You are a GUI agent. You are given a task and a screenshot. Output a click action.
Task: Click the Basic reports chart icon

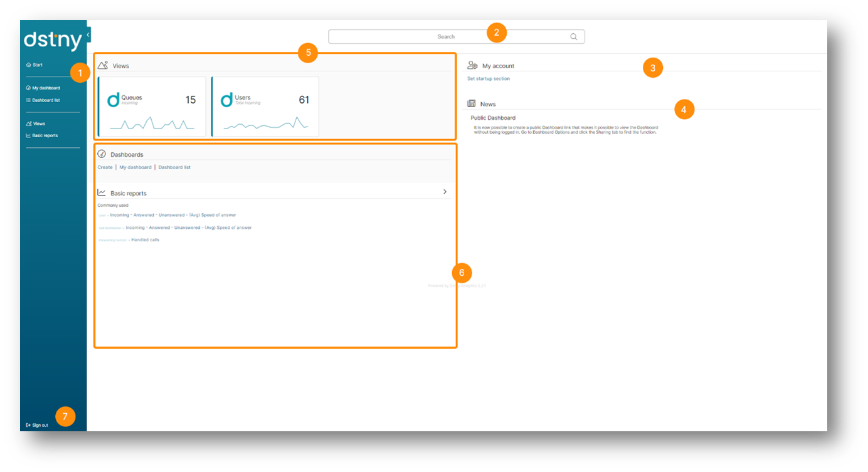(102, 192)
